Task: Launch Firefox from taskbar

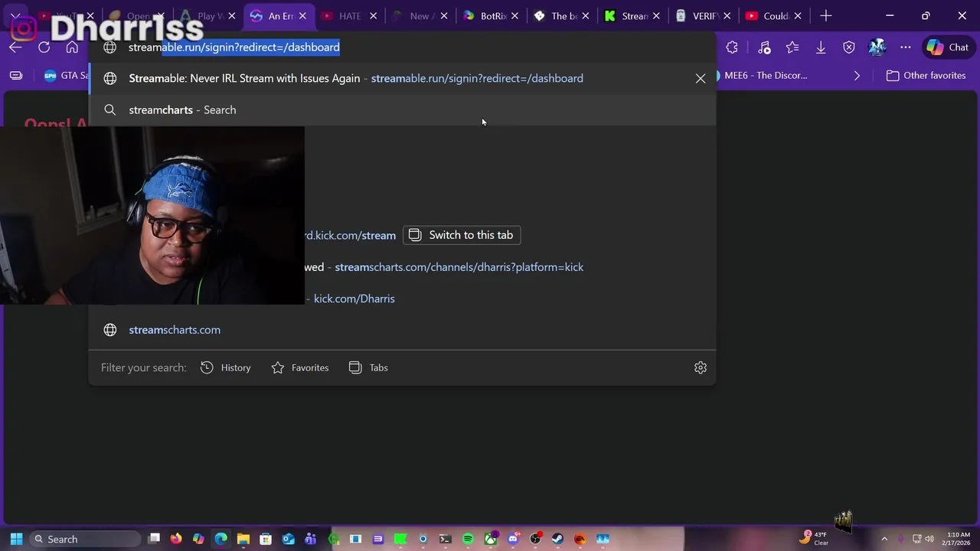Action: point(176,539)
